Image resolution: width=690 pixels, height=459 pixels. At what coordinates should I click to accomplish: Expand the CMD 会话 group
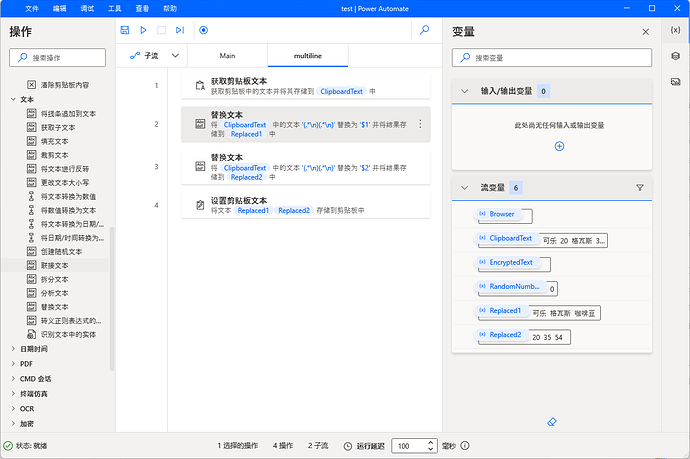(x=13, y=378)
